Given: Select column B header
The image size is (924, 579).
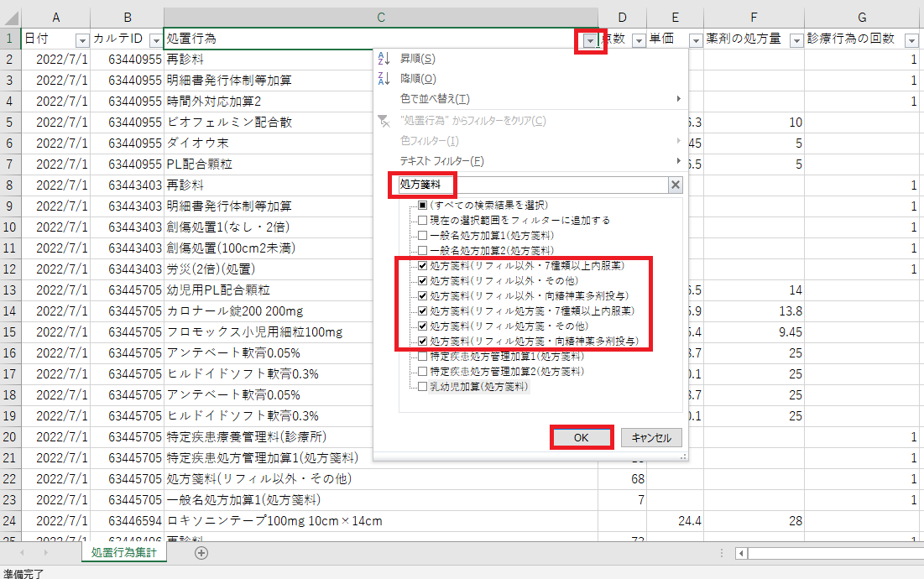Looking at the screenshot, I should pos(128,18).
